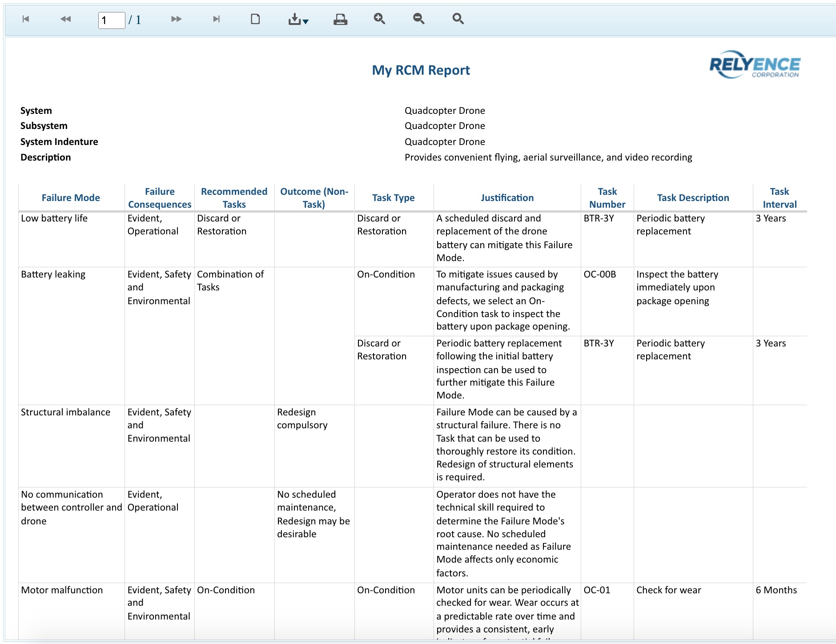Navigate to the first page of the report
Screen dimensions: 836x644
[25, 19]
